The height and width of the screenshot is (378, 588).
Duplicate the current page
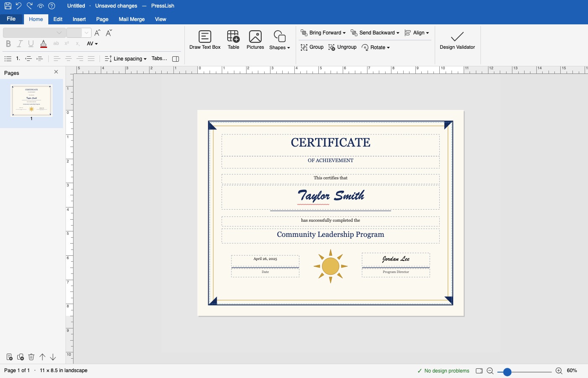click(20, 357)
